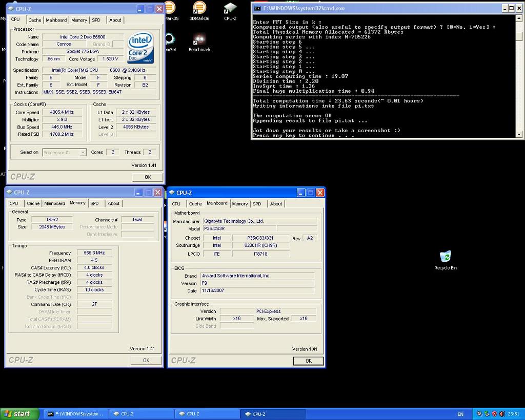
Task: Switch to the second CPU-Z taskbar button
Action: click(x=207, y=414)
